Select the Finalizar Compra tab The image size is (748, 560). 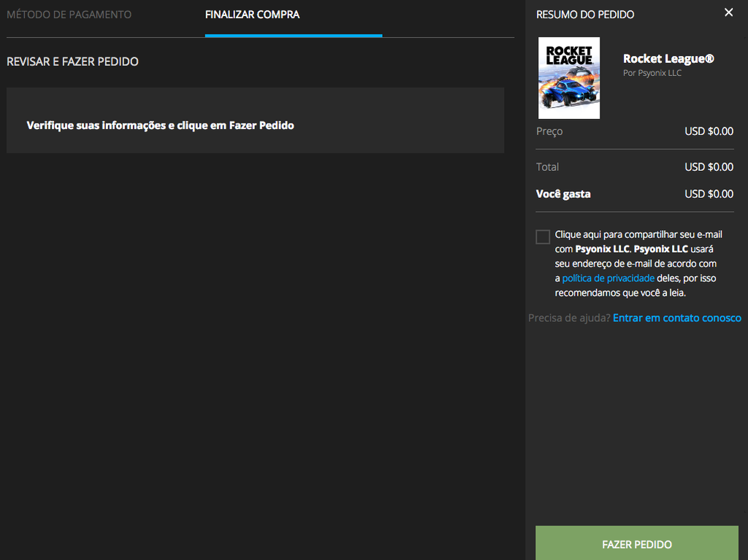[x=252, y=15]
